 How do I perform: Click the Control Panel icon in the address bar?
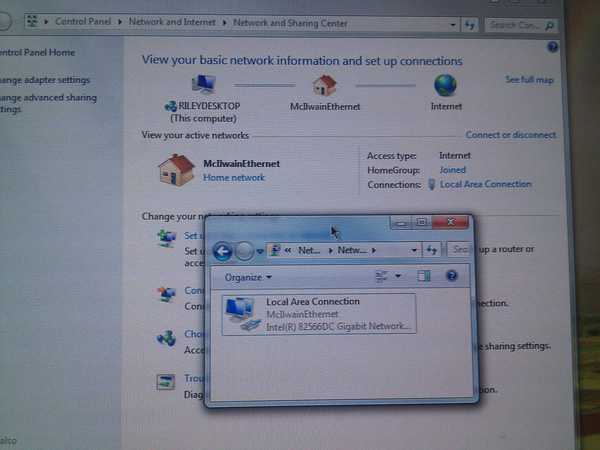click(33, 21)
